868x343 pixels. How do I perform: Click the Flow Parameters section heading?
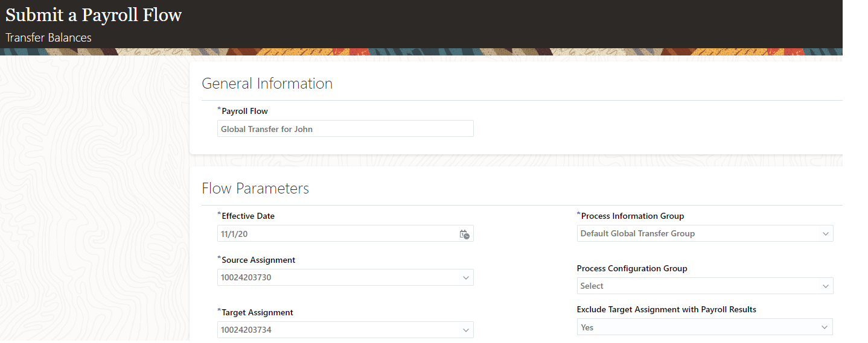[255, 189]
